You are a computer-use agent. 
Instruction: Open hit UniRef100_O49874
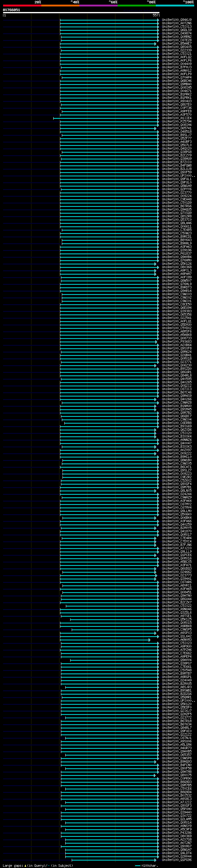coord(177,33)
